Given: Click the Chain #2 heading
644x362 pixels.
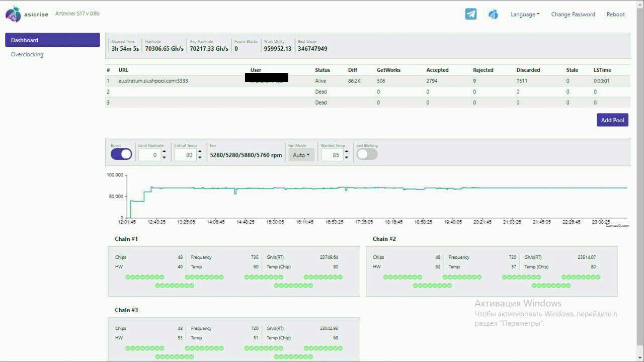Looking at the screenshot, I should (384, 239).
